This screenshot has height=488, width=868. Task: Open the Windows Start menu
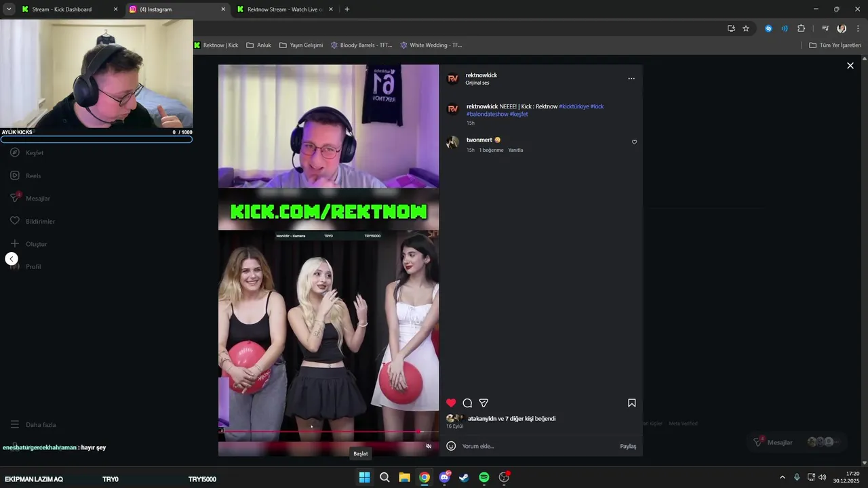[x=364, y=477]
